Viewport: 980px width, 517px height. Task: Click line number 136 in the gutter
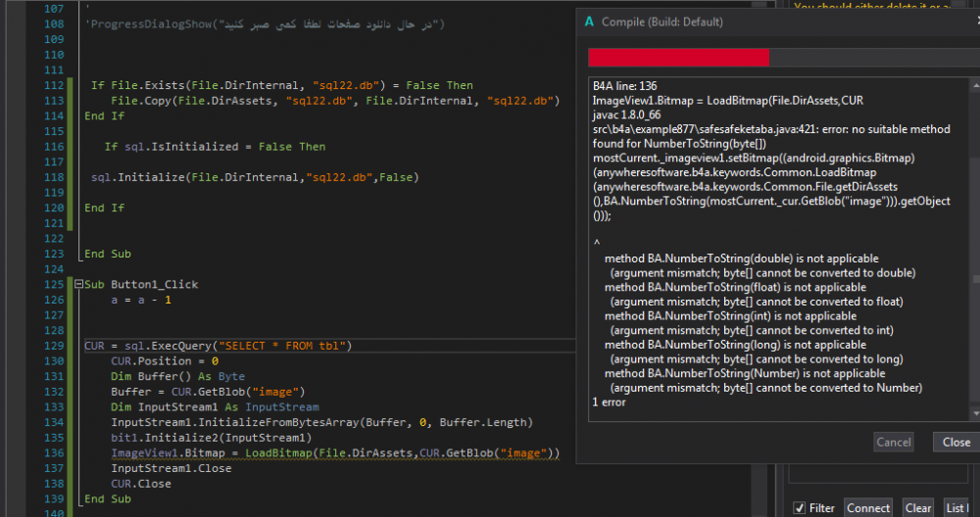tap(54, 452)
